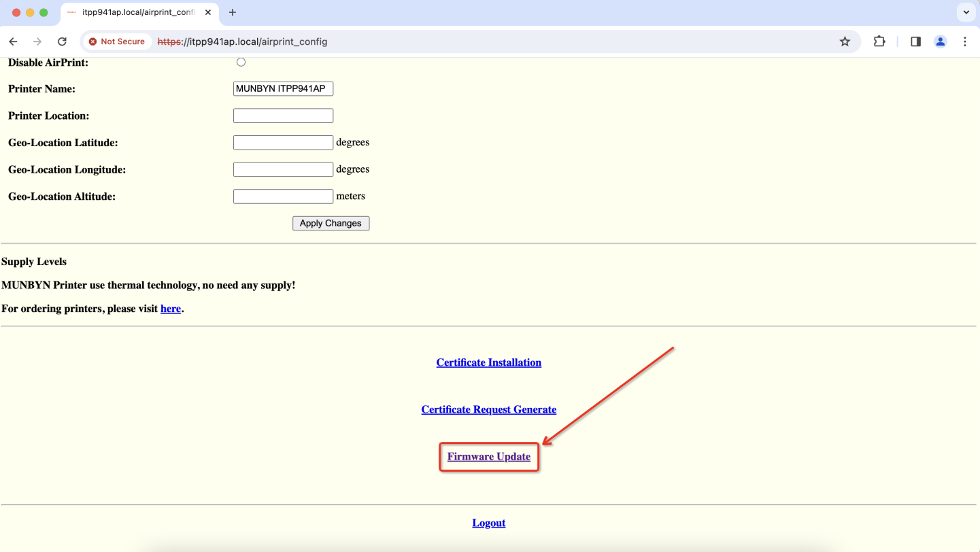Open a new tab with plus button
Screen dimensions: 980x552
(x=233, y=12)
